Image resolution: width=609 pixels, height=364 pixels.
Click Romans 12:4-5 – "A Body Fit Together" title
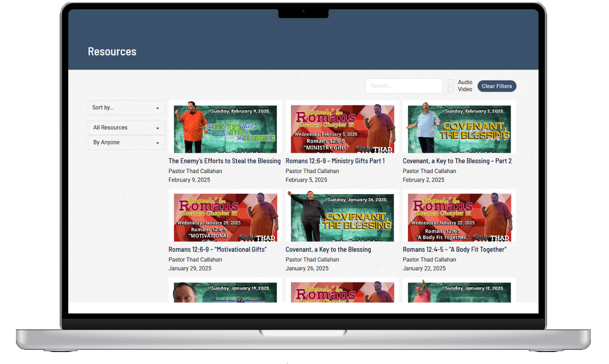coord(455,250)
